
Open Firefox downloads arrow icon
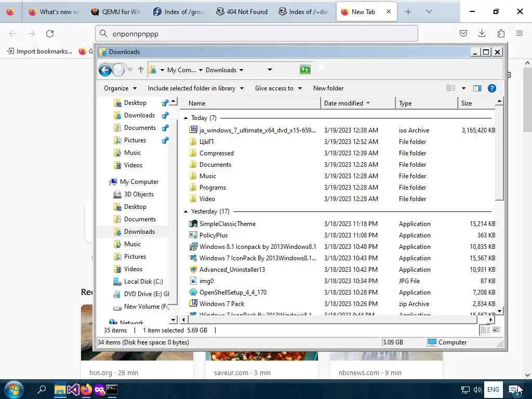pos(482,33)
